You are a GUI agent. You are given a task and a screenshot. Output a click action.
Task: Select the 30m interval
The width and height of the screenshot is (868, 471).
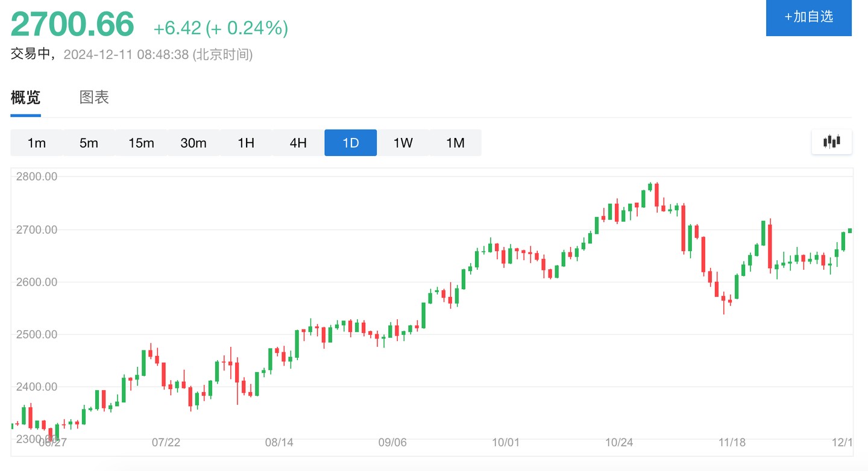tap(193, 143)
